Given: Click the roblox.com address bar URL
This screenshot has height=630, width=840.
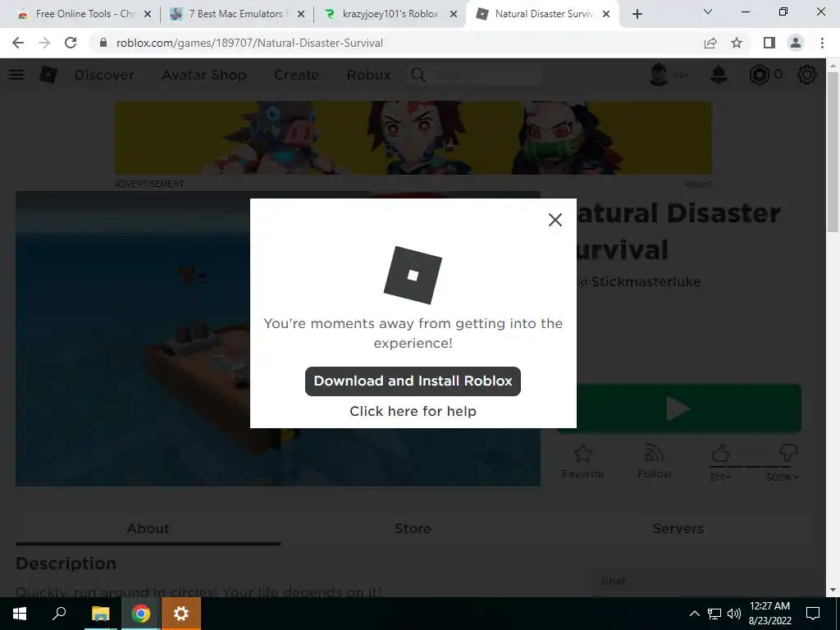Looking at the screenshot, I should pyautogui.click(x=249, y=43).
